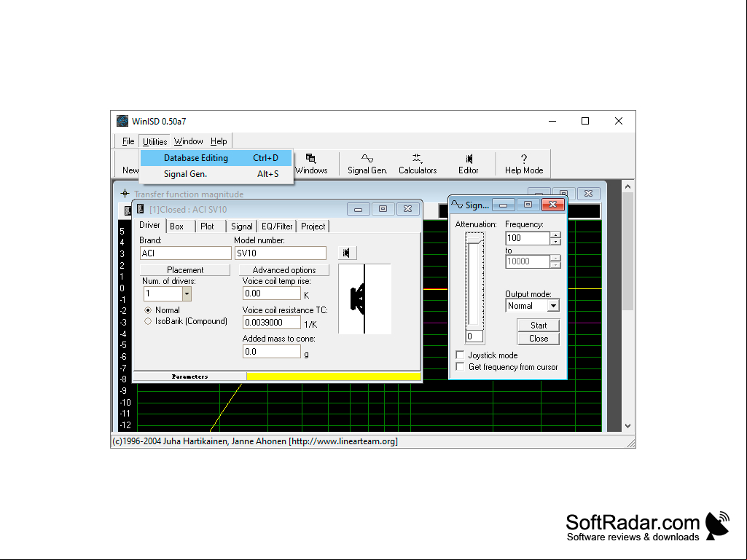The image size is (747, 560).
Task: Open the File menu
Action: click(x=128, y=141)
